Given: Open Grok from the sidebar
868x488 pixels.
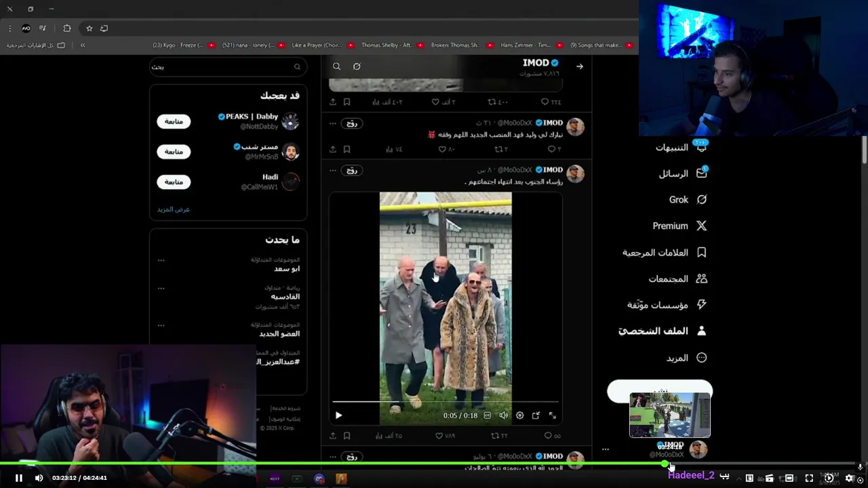Looking at the screenshot, I should coord(688,199).
